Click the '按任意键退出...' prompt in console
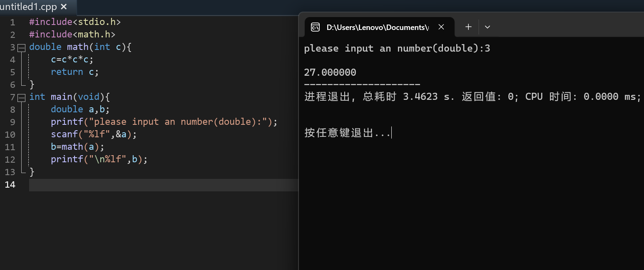The image size is (644, 270). click(x=348, y=133)
